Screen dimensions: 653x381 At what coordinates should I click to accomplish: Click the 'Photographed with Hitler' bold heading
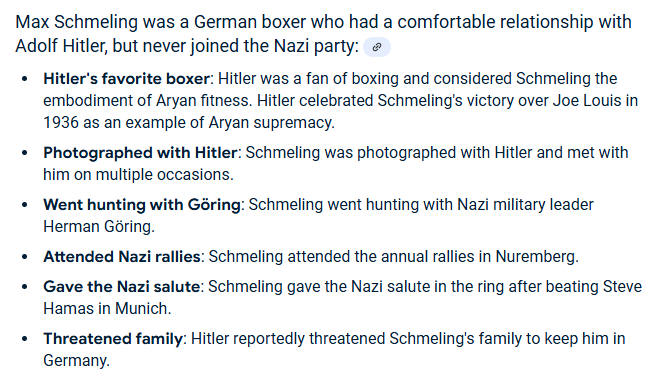140,153
